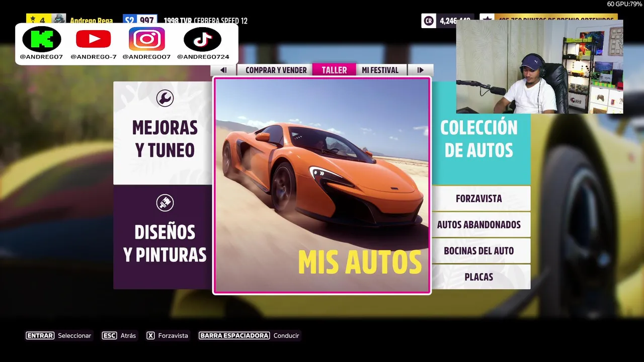Click the YouTube logo icon

tap(94, 39)
